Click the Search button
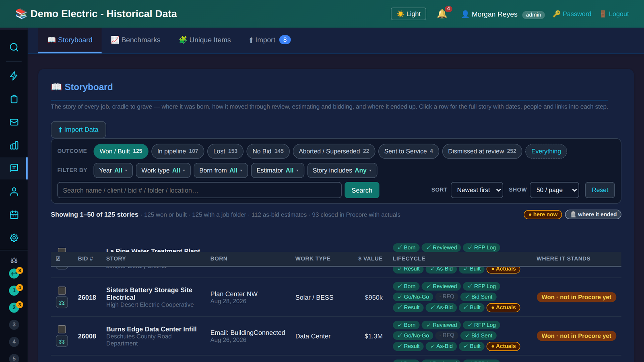 [x=362, y=190]
